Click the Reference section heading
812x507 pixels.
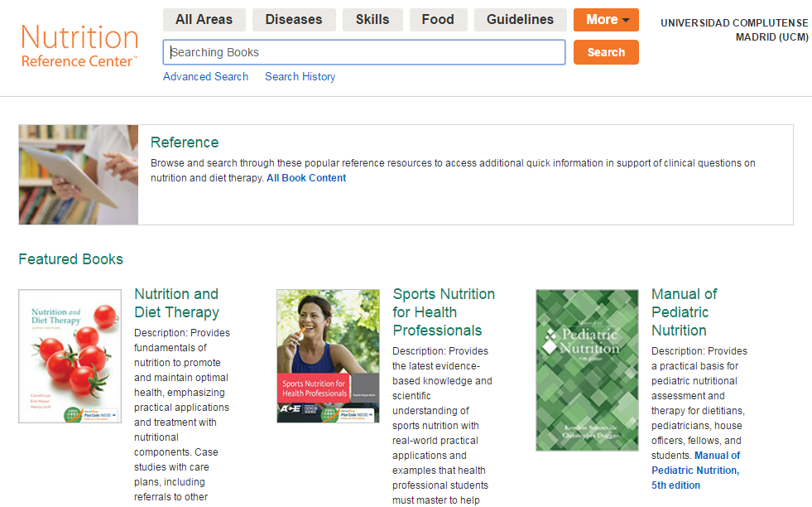tap(185, 142)
